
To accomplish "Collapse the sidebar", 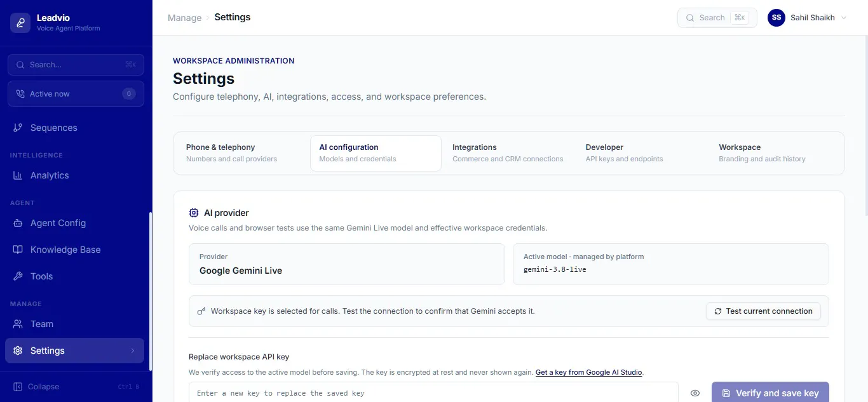I will click(74, 387).
